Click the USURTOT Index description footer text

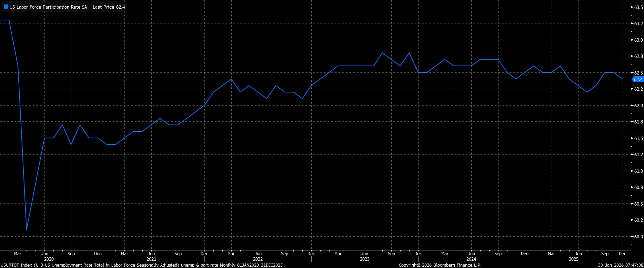[141, 265]
